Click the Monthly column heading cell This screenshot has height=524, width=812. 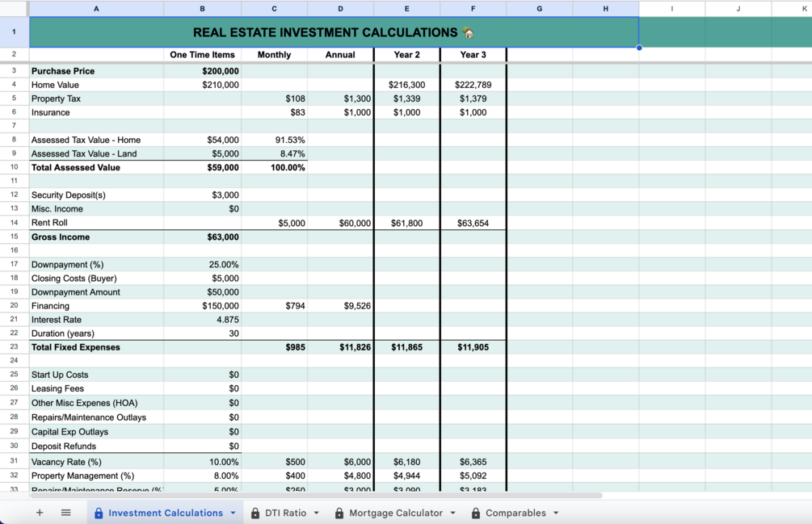[x=274, y=55]
